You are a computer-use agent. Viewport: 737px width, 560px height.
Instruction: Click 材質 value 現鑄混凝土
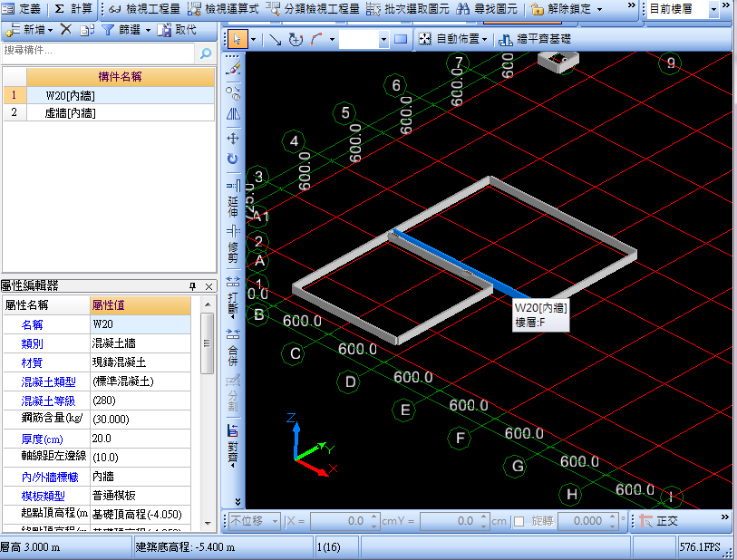tap(141, 362)
